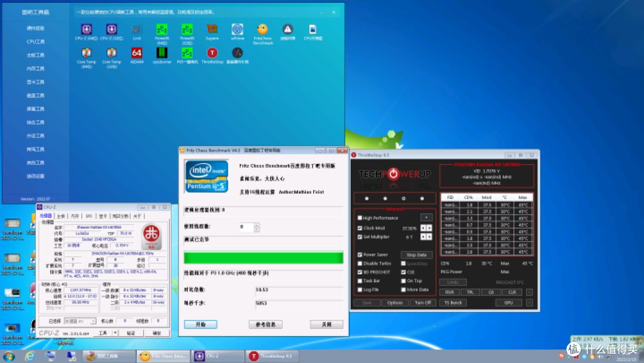The image size is (644, 363).
Task: Enable the Disable Turbo checkbox
Action: pyautogui.click(x=360, y=263)
